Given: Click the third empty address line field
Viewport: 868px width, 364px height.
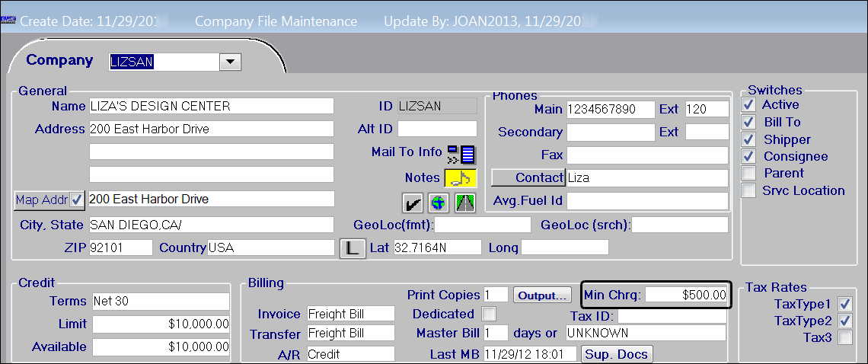Looking at the screenshot, I should 212,174.
